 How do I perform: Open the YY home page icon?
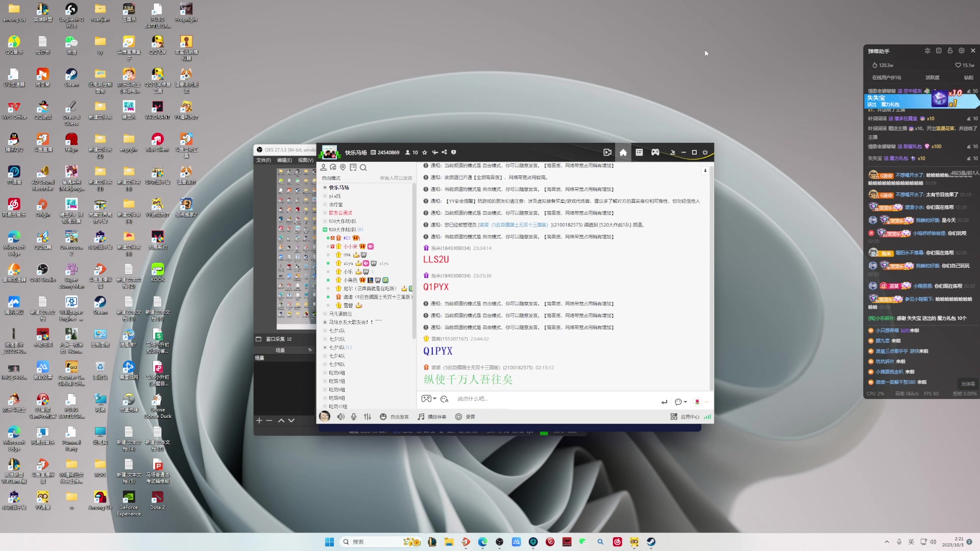(x=623, y=152)
